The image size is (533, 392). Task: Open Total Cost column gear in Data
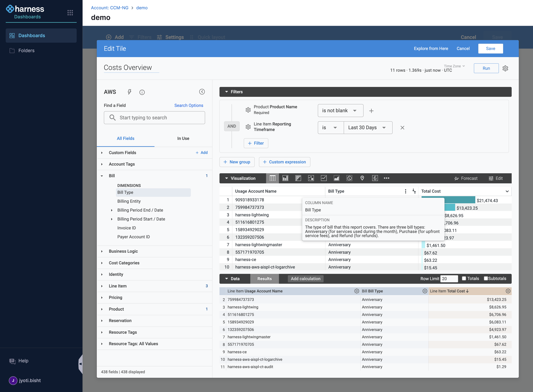point(508,291)
